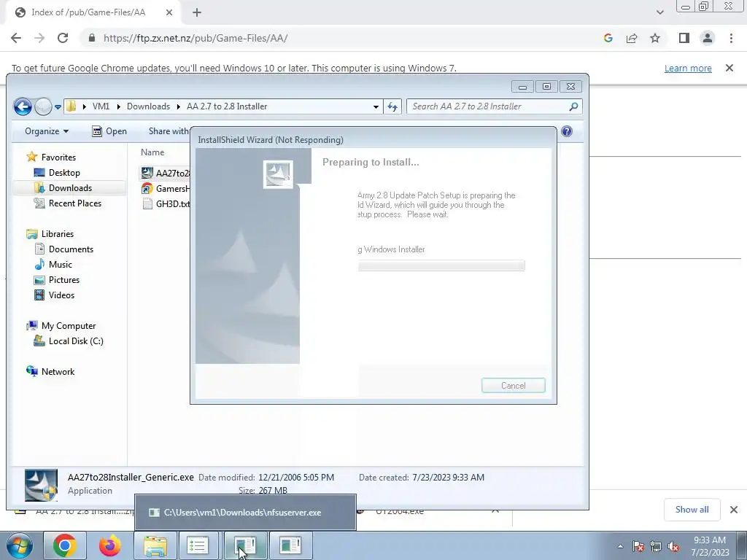Close the Index of /pub/Game-Files/AA tab
The image size is (747, 560).
tap(169, 12)
